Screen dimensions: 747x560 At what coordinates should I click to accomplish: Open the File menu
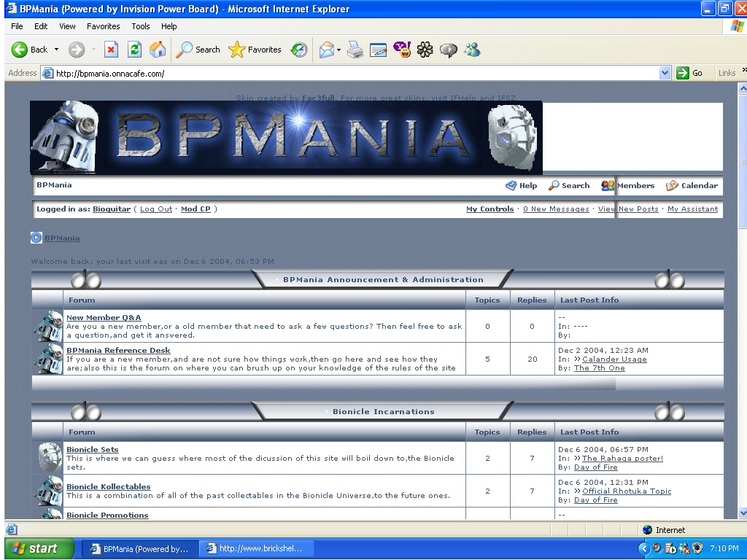pyautogui.click(x=16, y=26)
